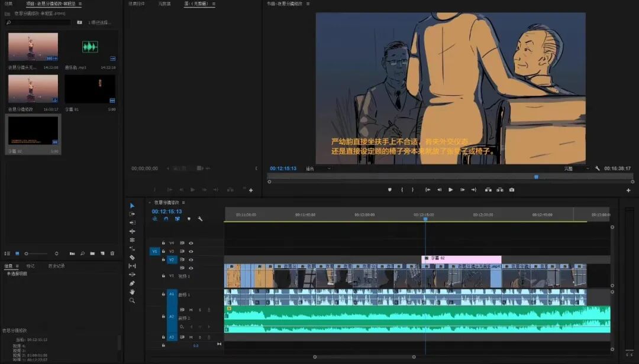This screenshot has height=364, width=639.
Task: Select the Selection arrow tool
Action: pyautogui.click(x=132, y=206)
